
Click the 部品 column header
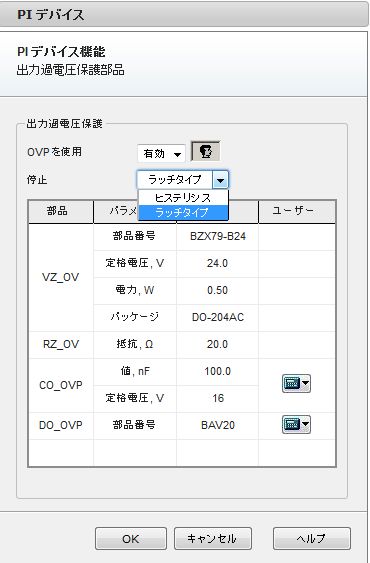(61, 211)
